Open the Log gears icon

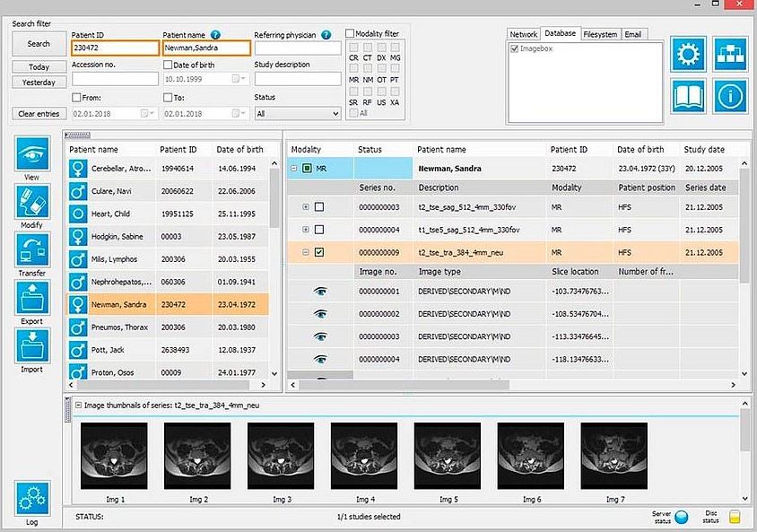32,499
